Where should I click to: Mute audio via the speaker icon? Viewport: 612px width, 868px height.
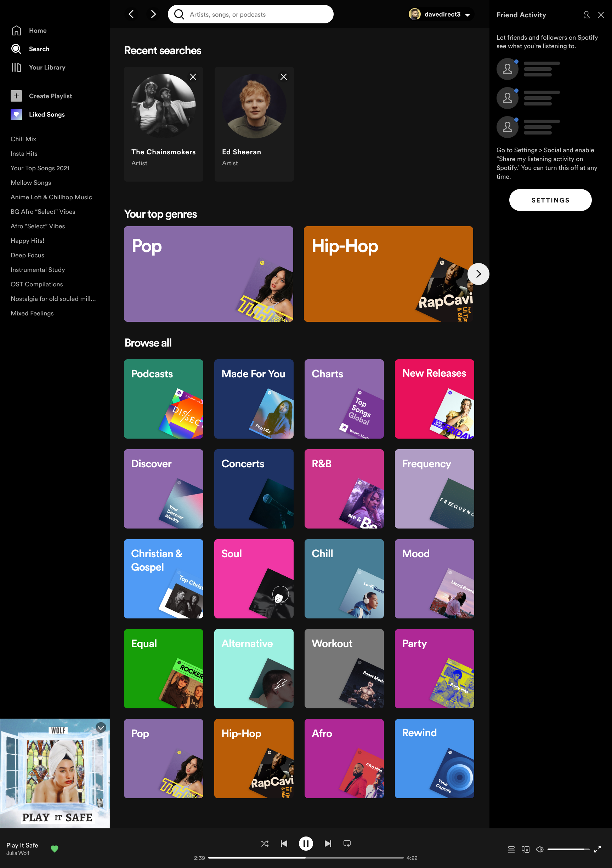540,849
